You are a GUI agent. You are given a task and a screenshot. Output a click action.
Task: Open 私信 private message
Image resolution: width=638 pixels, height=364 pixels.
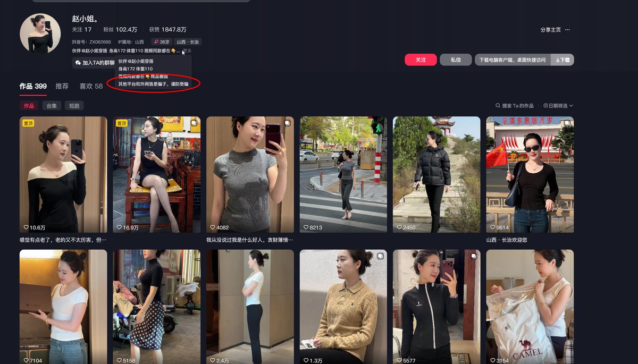456,60
